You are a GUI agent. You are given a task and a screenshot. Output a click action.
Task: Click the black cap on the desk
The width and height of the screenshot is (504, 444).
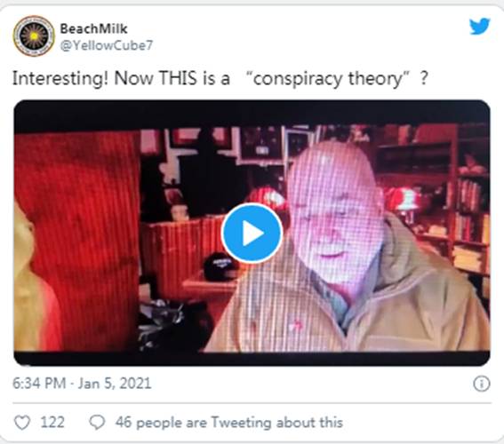(220, 266)
